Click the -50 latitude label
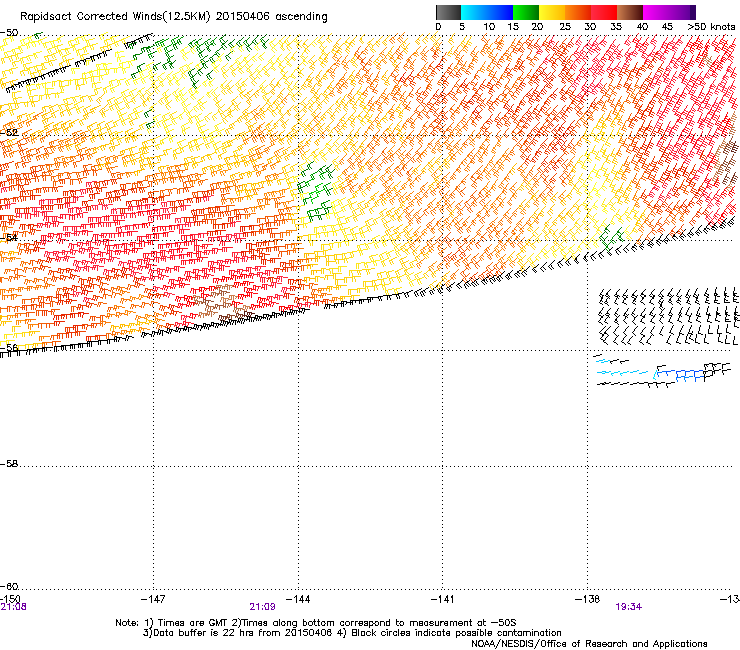 (x=9, y=33)
